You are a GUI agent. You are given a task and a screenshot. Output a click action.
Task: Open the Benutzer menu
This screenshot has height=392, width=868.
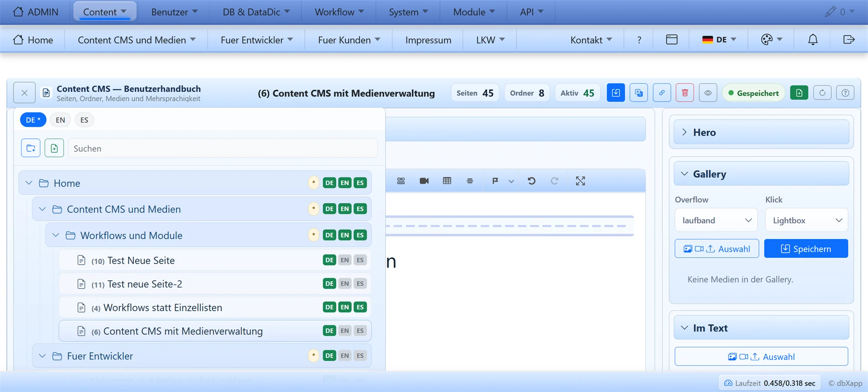coord(175,12)
